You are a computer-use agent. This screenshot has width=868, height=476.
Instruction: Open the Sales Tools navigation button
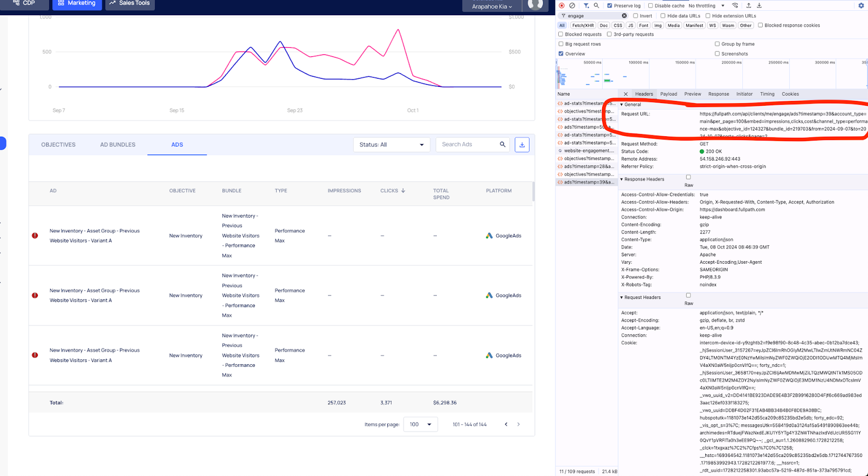[x=130, y=4]
